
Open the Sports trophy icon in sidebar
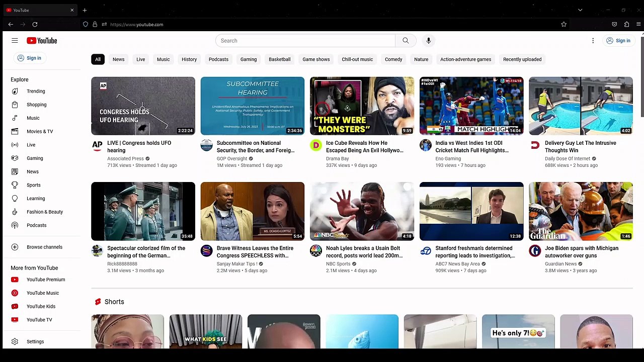coord(15,185)
